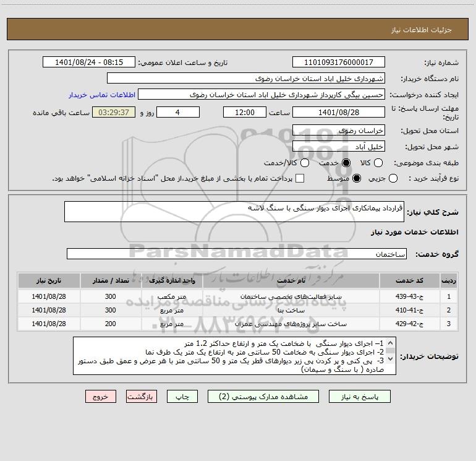Click scroll-up arrow in buyer description box
Viewport: 476px width, 461px height.
tap(391, 343)
